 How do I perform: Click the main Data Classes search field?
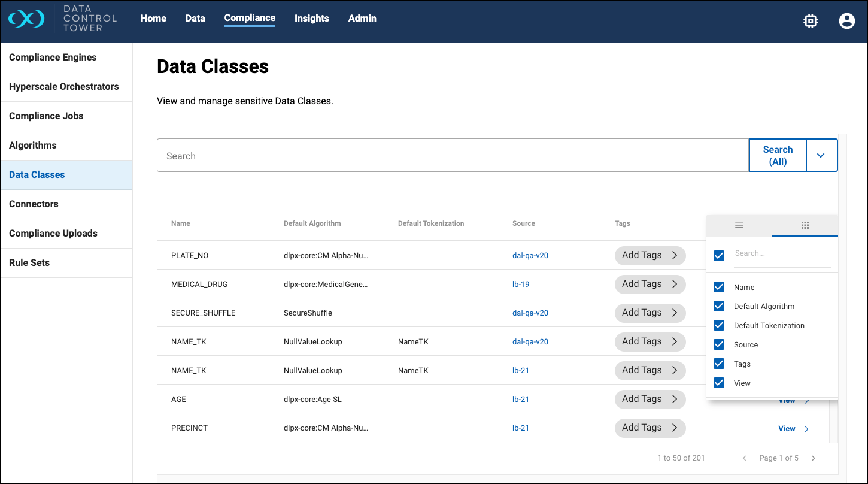click(x=453, y=156)
